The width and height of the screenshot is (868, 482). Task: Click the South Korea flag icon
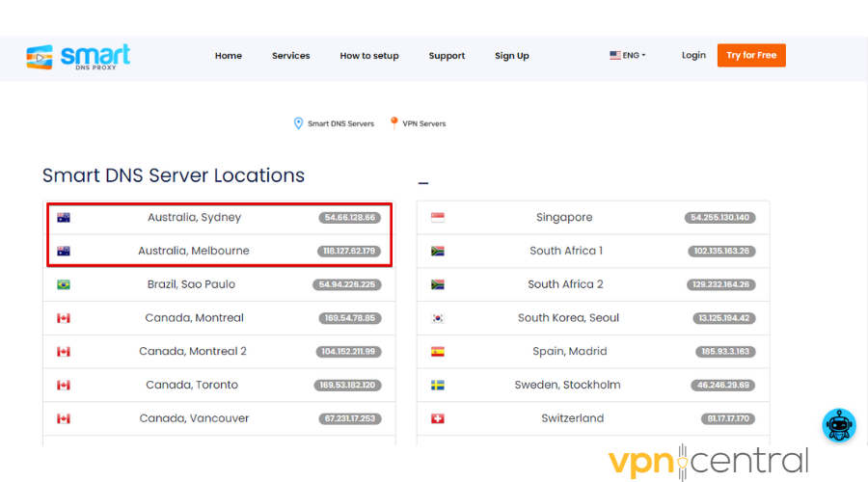click(438, 318)
